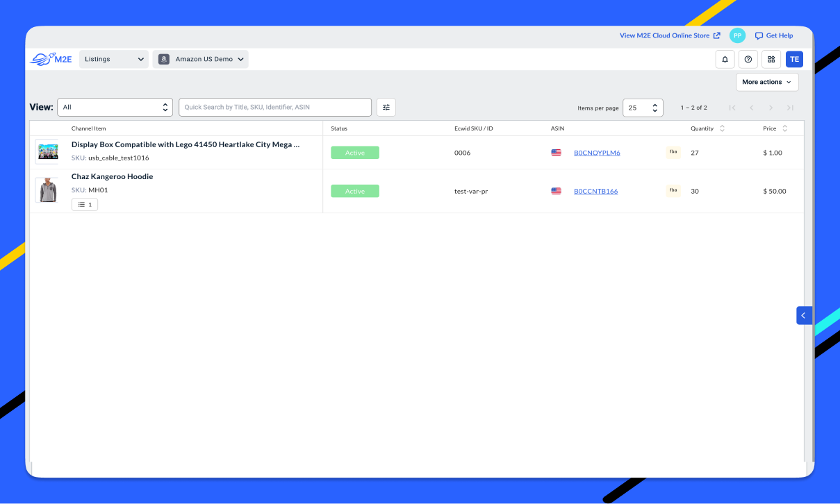
Task: Open ASIN link B0CNQYPLM6
Action: click(597, 152)
